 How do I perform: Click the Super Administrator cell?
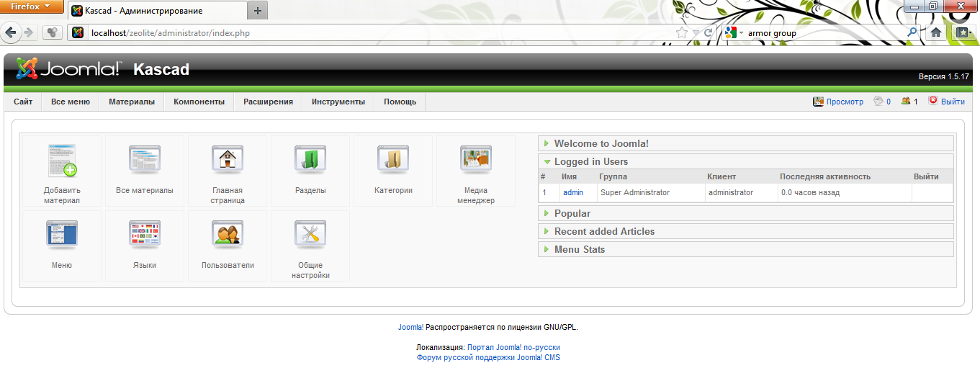tap(650, 192)
